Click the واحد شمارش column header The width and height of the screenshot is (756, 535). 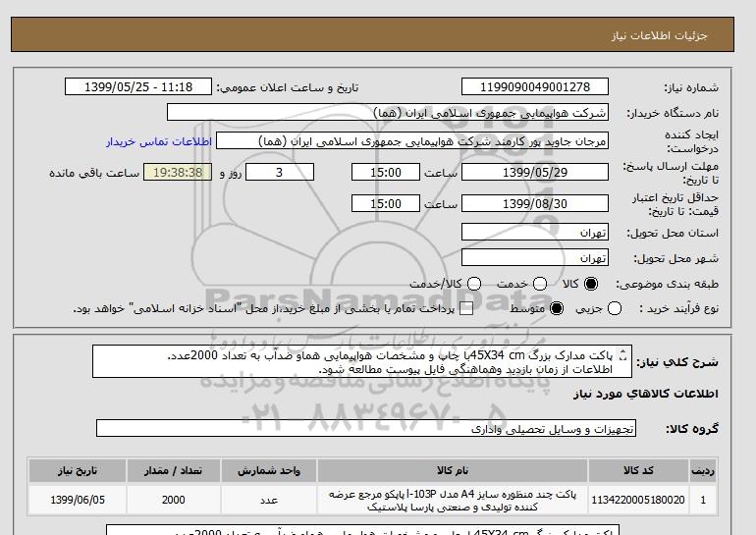point(269,471)
